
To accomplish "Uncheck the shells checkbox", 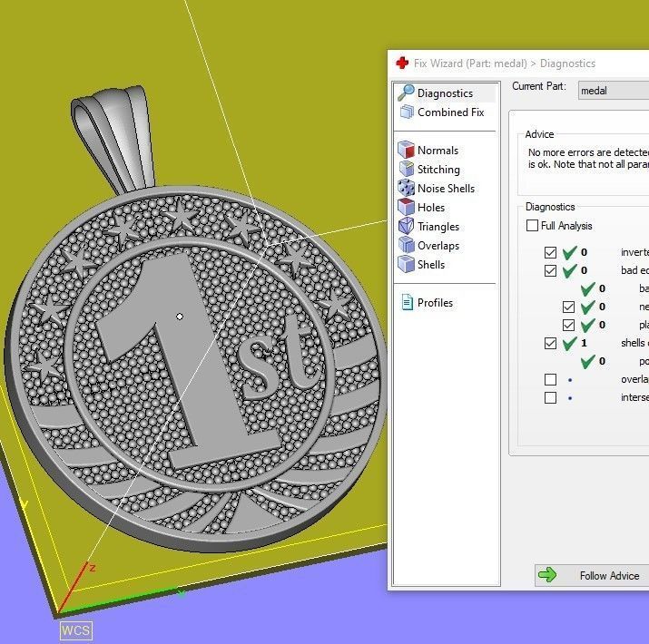I will click(550, 343).
